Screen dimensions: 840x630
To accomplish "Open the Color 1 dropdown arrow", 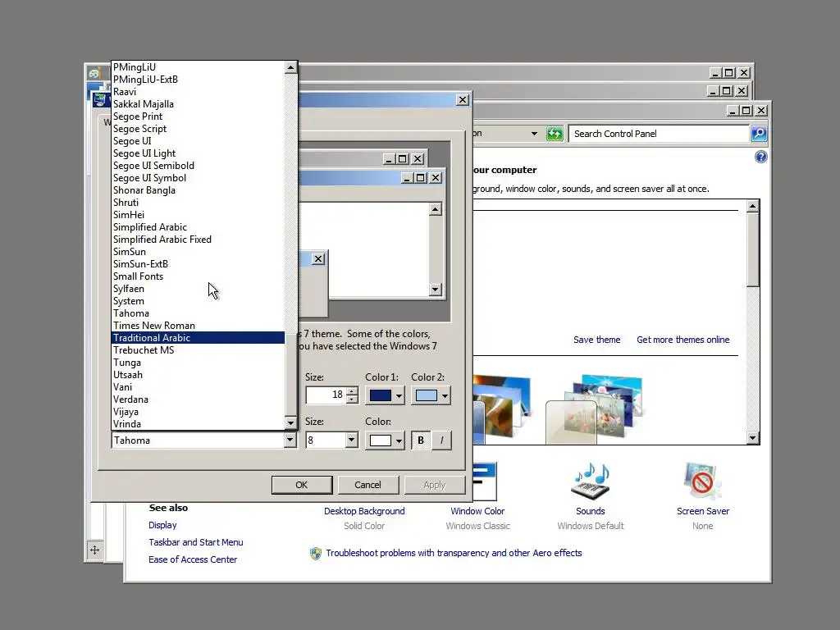I will (399, 396).
